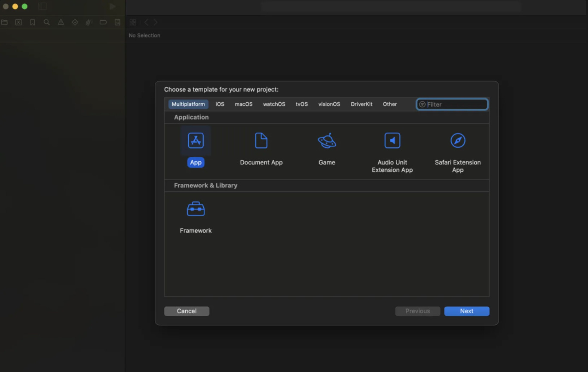Click the Run play button in toolbar
This screenshot has width=588, height=372.
(113, 6)
